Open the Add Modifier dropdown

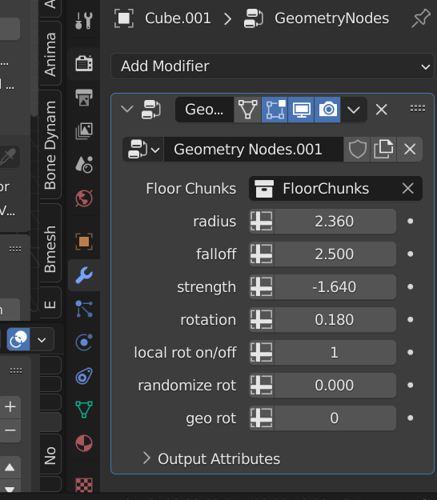tap(272, 66)
